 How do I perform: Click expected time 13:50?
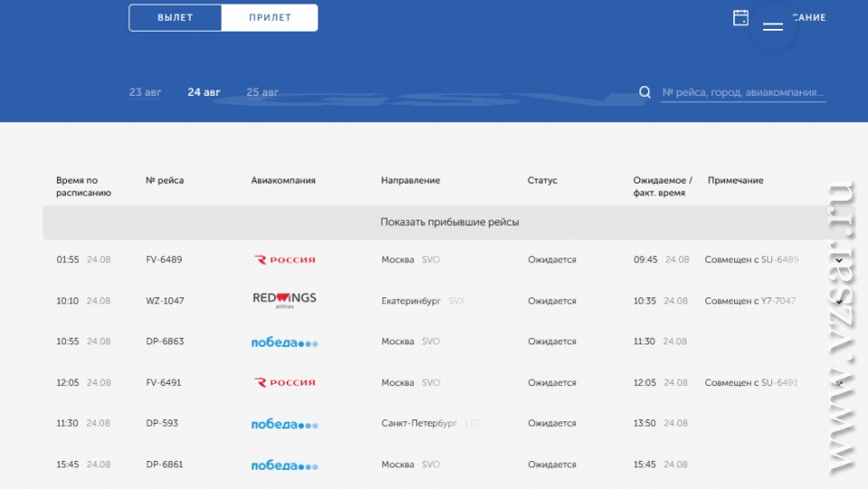[645, 423]
